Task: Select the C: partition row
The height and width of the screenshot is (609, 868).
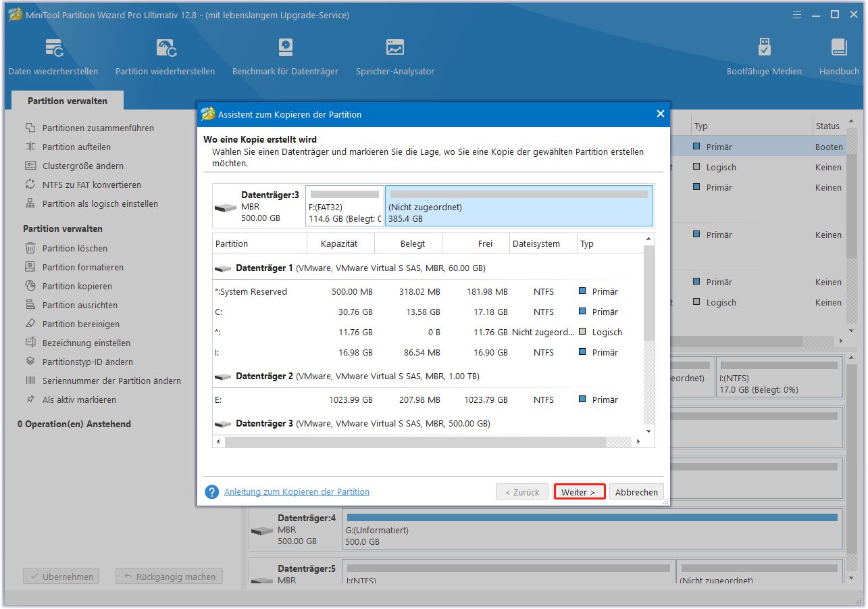Action: click(x=428, y=312)
